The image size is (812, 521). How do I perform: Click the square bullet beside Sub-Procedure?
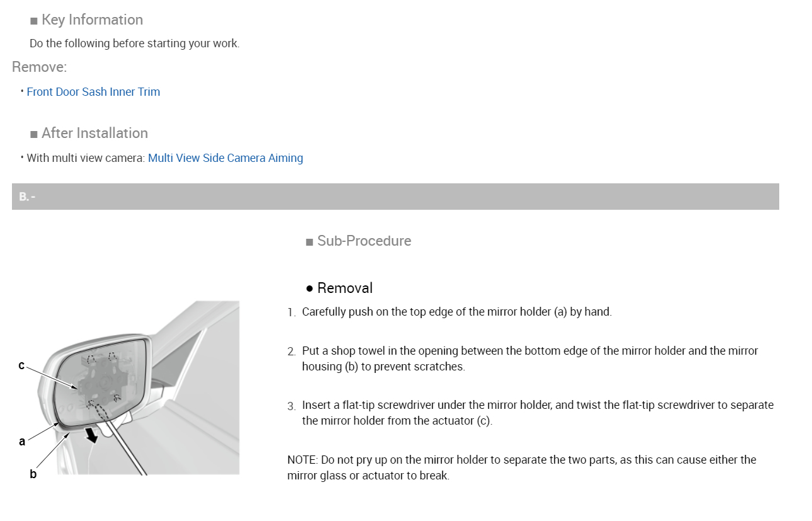coord(309,242)
